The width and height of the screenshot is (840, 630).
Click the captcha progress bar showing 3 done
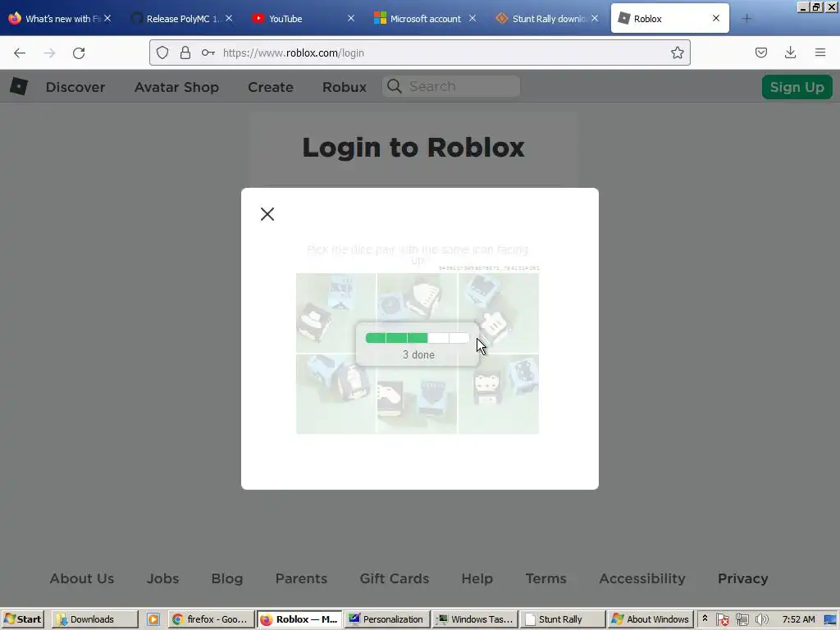418,337
